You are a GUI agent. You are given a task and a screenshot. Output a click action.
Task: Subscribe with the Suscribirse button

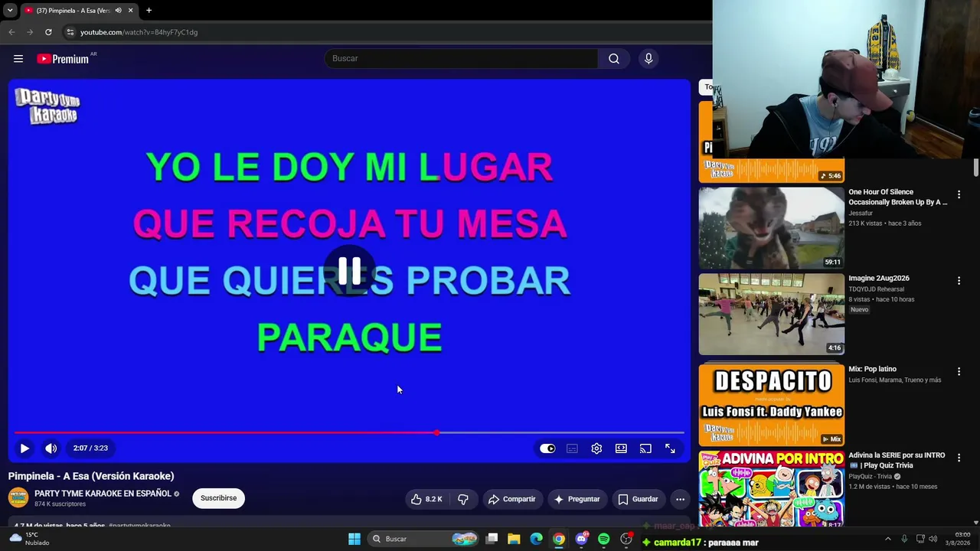[x=218, y=498]
